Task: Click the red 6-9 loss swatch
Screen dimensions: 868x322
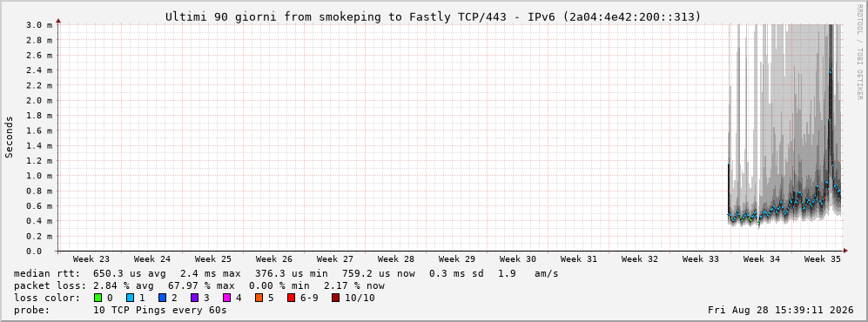Action: coord(291,299)
